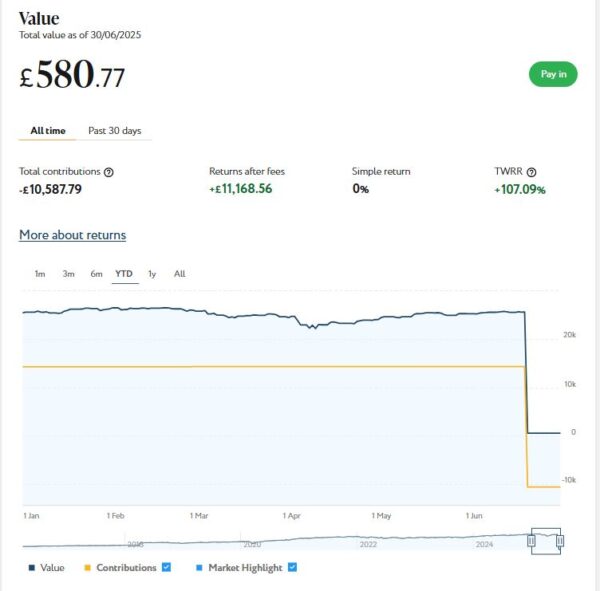Click the 2020 area in chart navigator
This screenshot has width=600, height=591.
point(252,543)
